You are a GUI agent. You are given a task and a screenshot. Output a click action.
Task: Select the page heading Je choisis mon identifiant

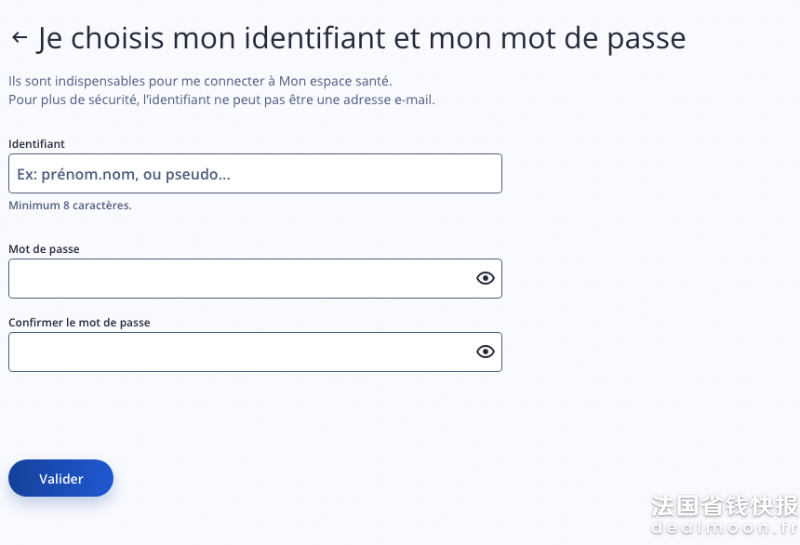click(x=362, y=38)
